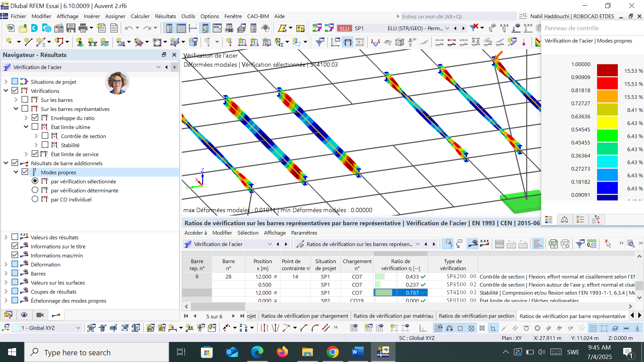Screen dimensions: 644x362
Task: Click the animation film strip icon
Action: tap(360, 42)
